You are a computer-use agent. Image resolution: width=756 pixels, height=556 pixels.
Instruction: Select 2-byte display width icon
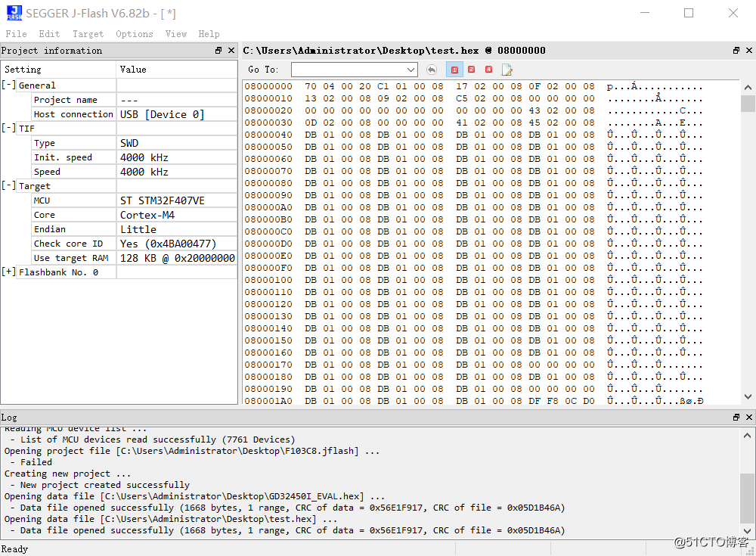click(x=472, y=70)
